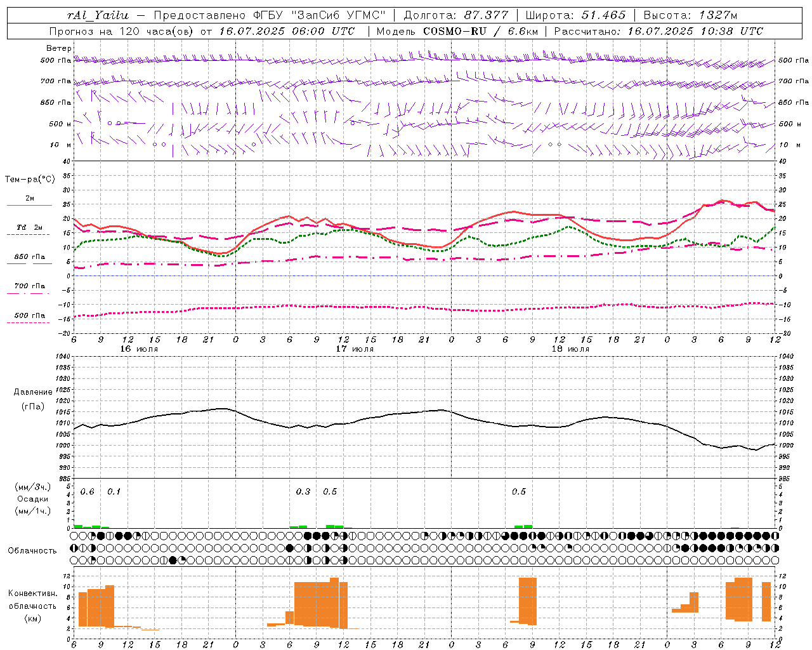Click the "500 м" wind level label on left
Image resolution: width=812 pixels, height=650 pixels.
pyautogui.click(x=61, y=124)
